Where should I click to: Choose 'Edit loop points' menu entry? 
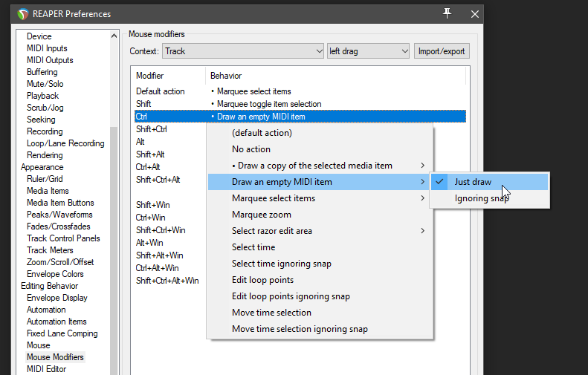tap(262, 280)
